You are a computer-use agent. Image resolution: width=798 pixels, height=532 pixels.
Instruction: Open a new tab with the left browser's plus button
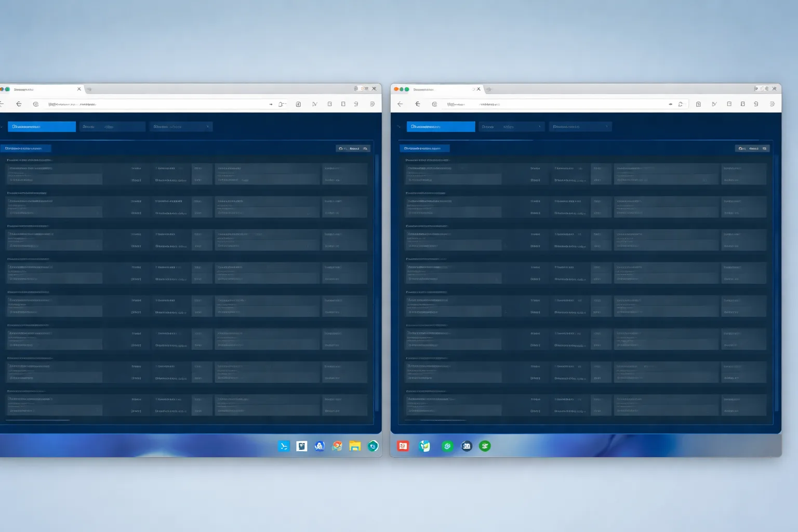[89, 89]
